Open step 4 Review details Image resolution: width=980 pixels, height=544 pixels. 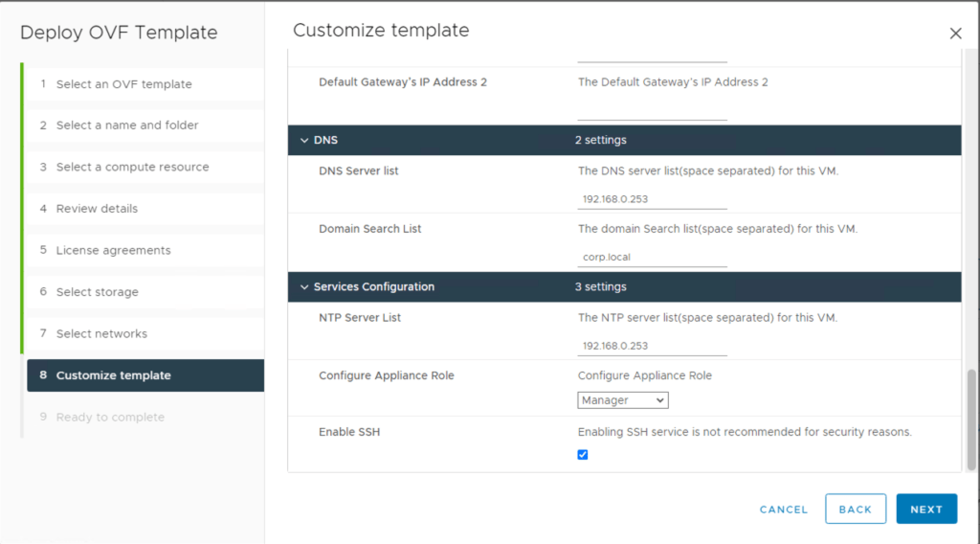pyautogui.click(x=97, y=209)
